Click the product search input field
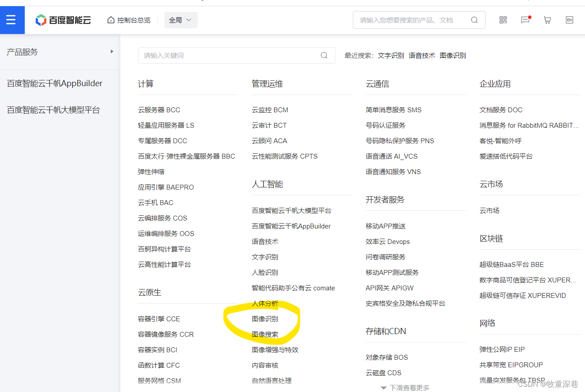Image resolution: width=585 pixels, height=392 pixels. point(221,55)
